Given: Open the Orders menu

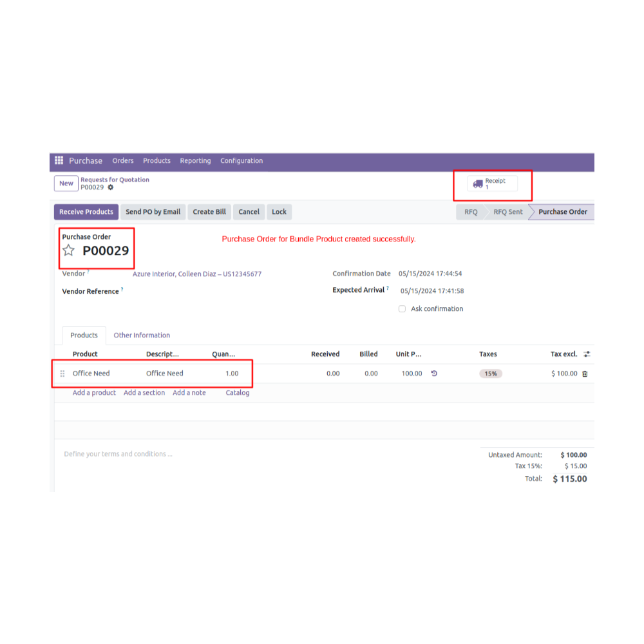Looking at the screenshot, I should click(x=122, y=161).
